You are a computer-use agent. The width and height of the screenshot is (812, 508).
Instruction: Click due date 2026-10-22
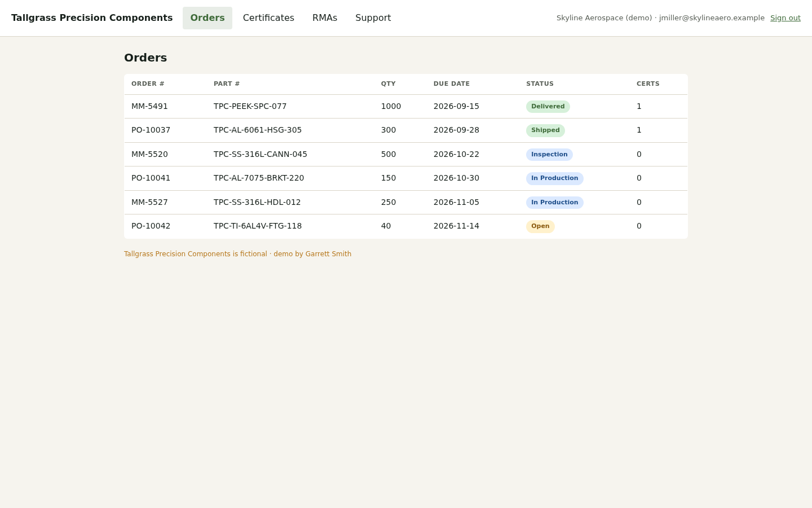pyautogui.click(x=456, y=154)
